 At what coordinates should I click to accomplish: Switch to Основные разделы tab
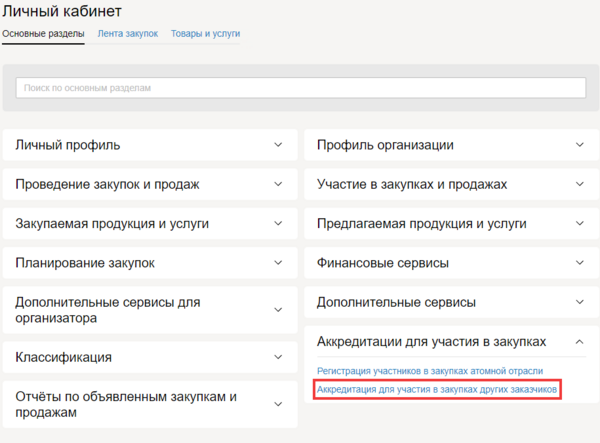coord(43,34)
